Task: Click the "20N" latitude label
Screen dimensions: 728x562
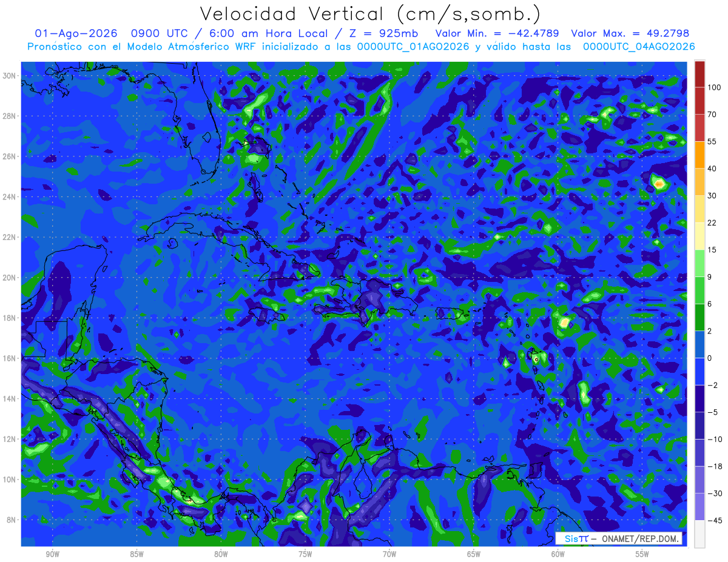Action: tap(10, 278)
